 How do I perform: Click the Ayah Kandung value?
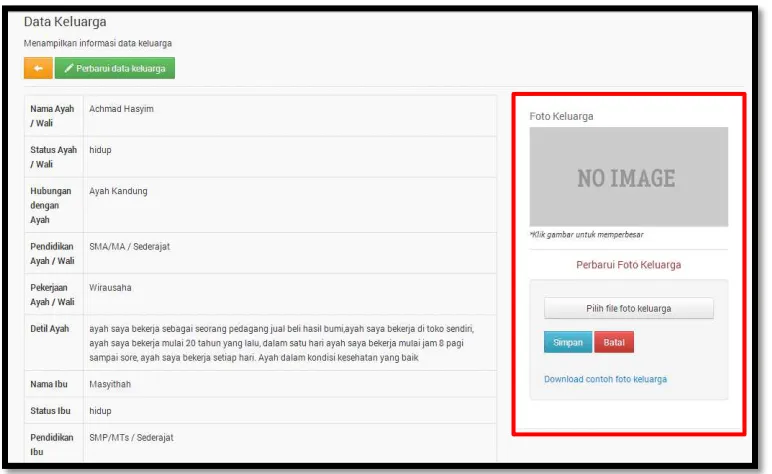(118, 191)
